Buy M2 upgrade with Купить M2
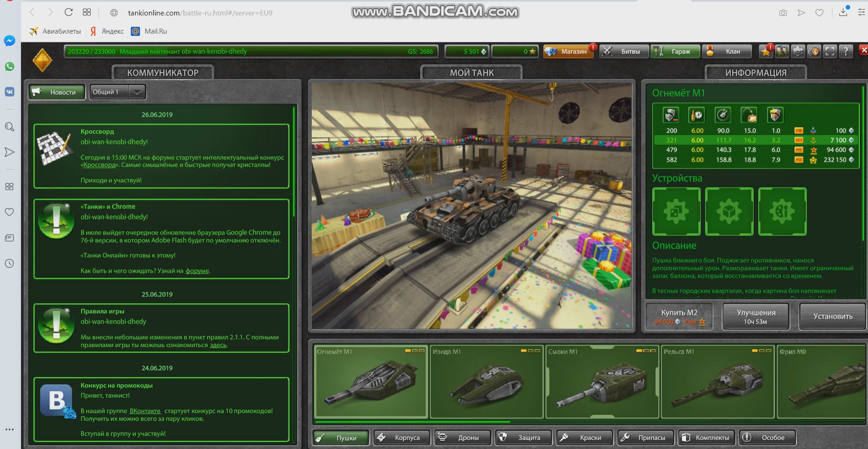Viewport: 868px width, 449px height. pyautogui.click(x=679, y=316)
